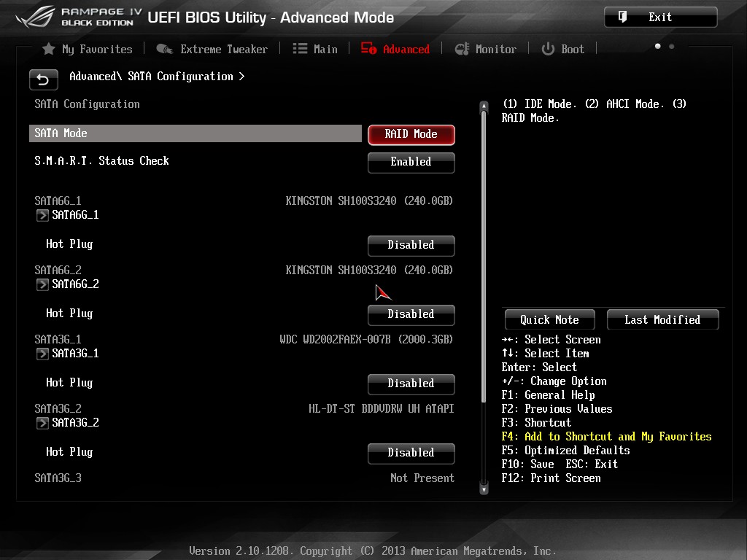Viewport: 747px width, 560px height.
Task: Click the vertical scrollbar thumb
Action: 484,256
